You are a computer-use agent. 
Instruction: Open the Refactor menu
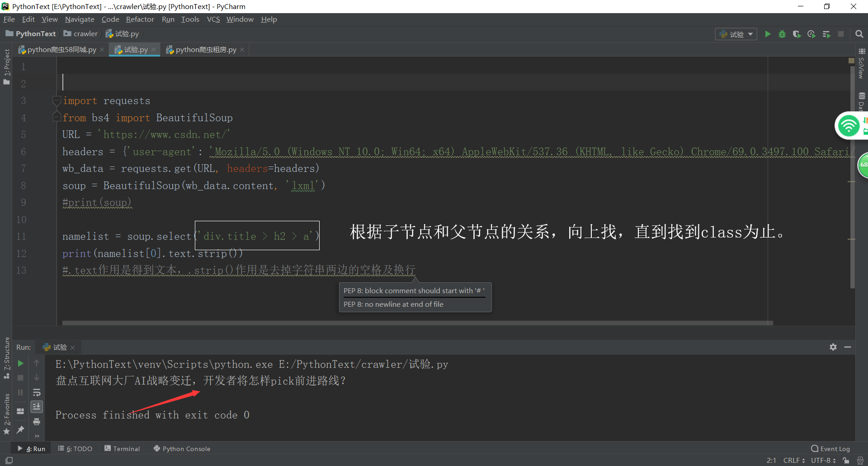point(140,19)
